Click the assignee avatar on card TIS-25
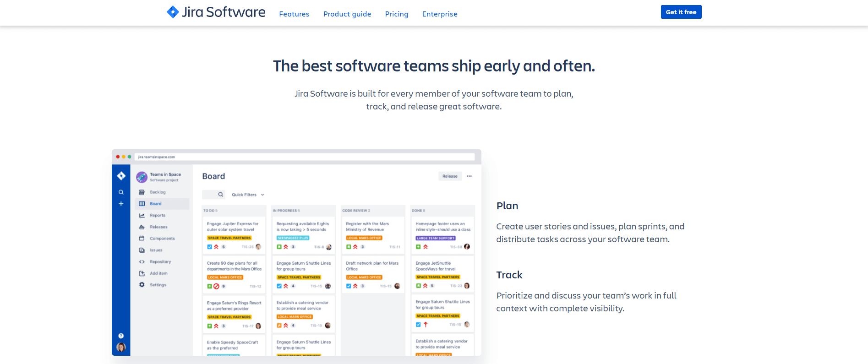Image resolution: width=868 pixels, height=364 pixels. click(258, 247)
